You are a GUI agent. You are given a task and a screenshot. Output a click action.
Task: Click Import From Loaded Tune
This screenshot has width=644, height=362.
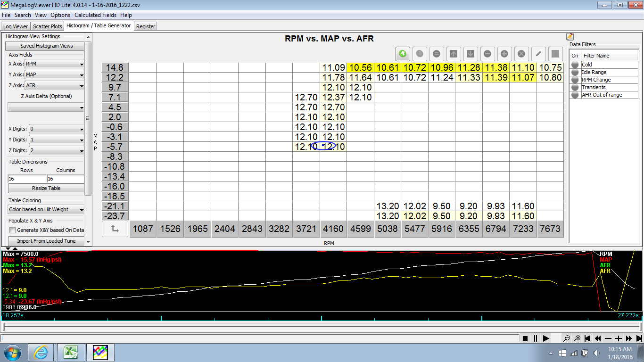(x=46, y=240)
